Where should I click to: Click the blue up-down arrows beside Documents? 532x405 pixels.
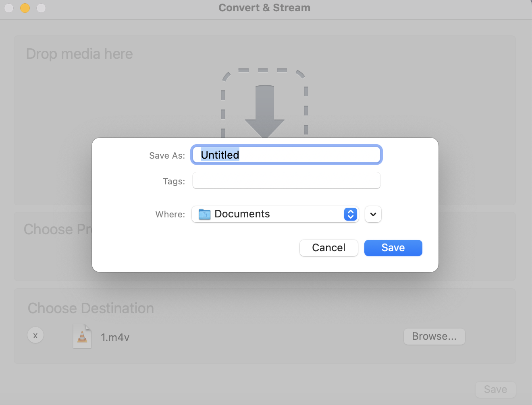coord(351,214)
